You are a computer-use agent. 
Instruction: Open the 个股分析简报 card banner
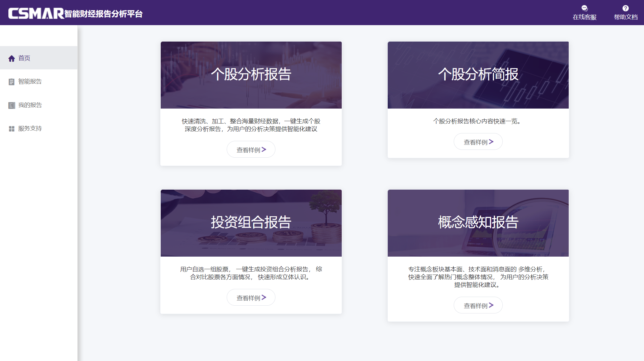coord(478,75)
